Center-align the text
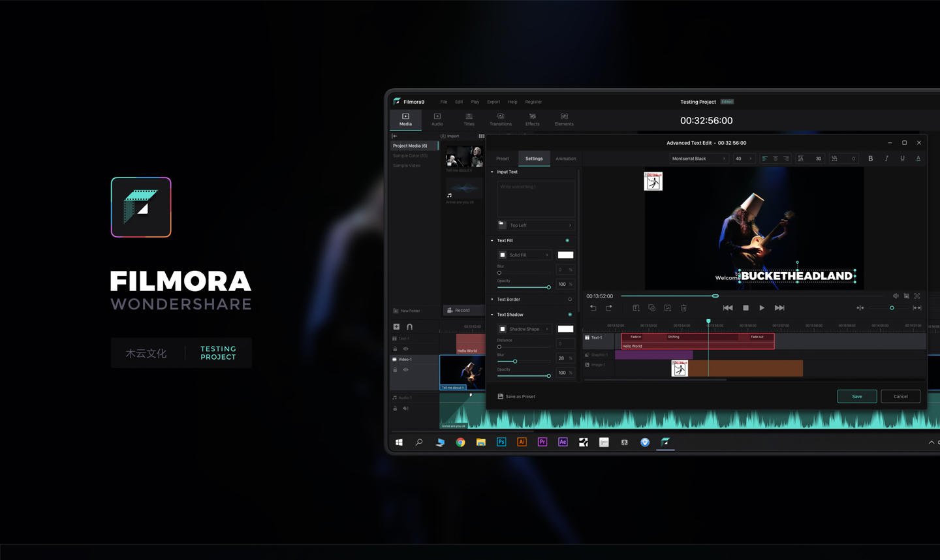The width and height of the screenshot is (940, 560). click(x=775, y=159)
